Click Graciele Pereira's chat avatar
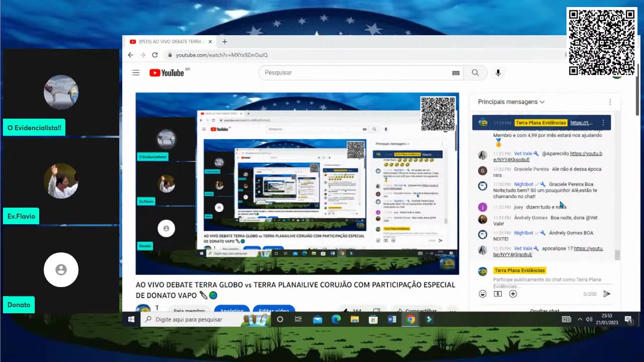 pos(482,170)
